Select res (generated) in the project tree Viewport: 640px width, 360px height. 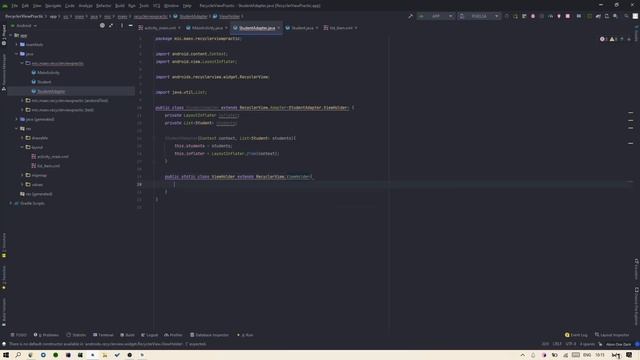click(39, 194)
